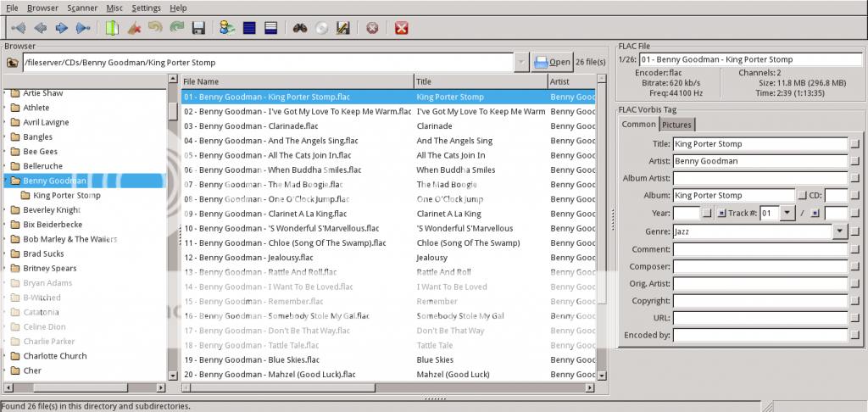The width and height of the screenshot is (868, 412).
Task: Click the green redo arrow icon
Action: (x=176, y=28)
